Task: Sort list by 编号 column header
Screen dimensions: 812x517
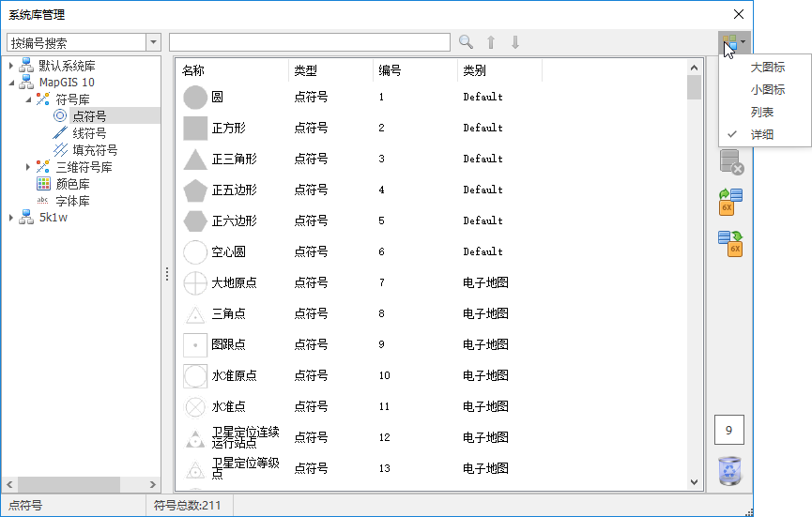Action: coord(391,70)
